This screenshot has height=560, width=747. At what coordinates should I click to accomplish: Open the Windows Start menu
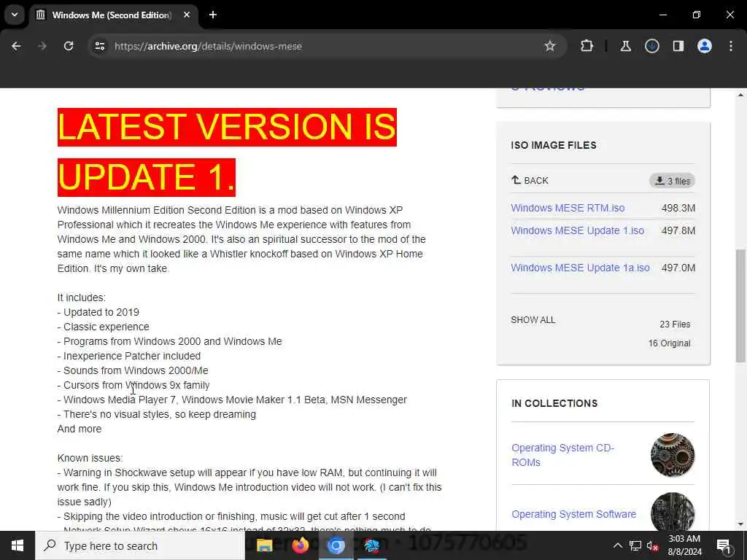pyautogui.click(x=18, y=545)
